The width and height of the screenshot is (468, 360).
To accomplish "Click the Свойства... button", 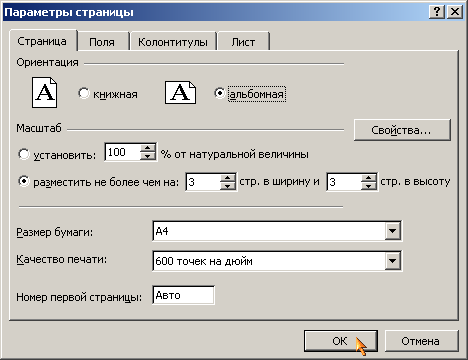I will [x=402, y=130].
